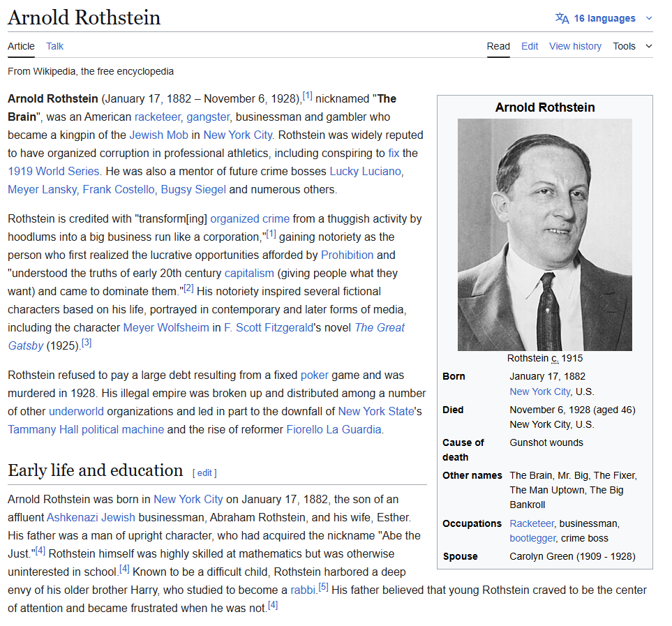
Task: Click citation [2] after 'dominate them'
Action: tap(188, 288)
